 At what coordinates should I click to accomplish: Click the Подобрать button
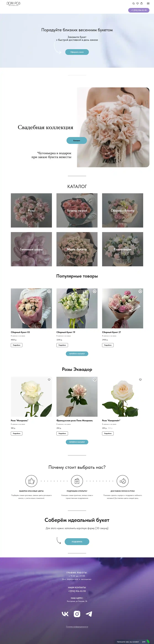pyautogui.click(x=77, y=542)
